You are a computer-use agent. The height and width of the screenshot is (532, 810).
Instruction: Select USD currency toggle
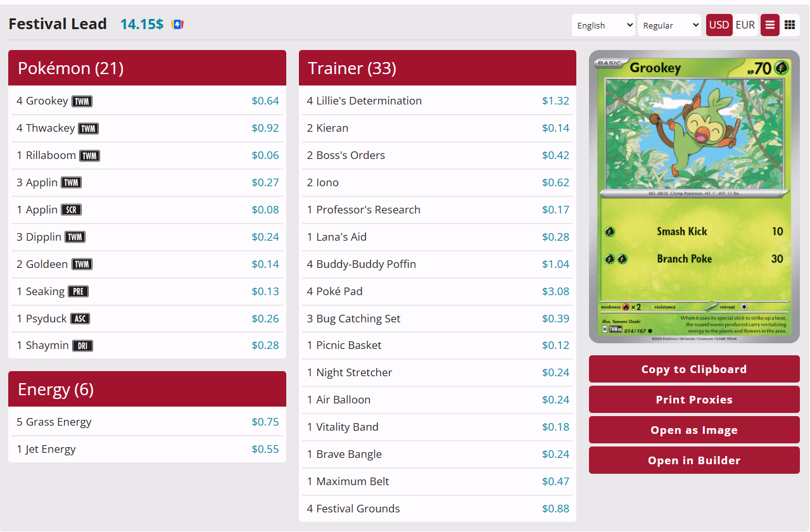click(x=719, y=25)
